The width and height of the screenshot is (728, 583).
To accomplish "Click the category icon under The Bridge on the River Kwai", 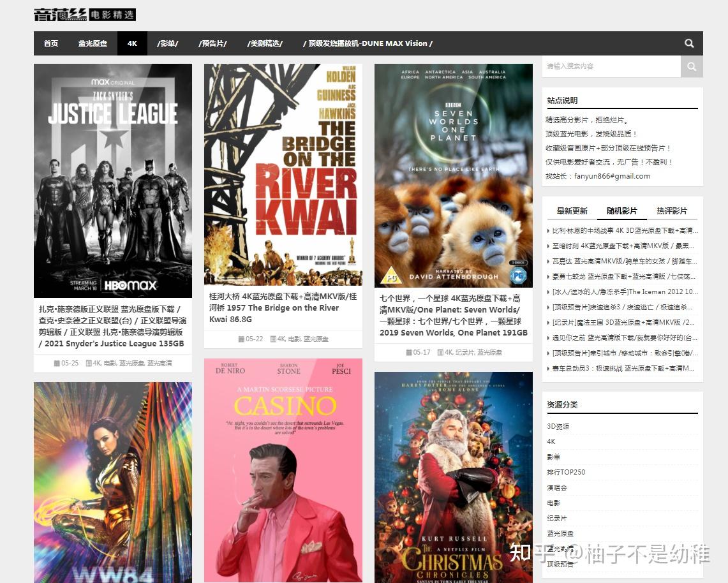I will [x=273, y=339].
